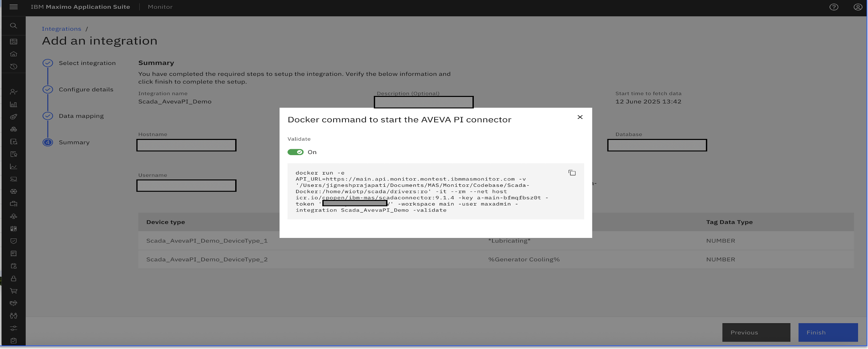
Task: Open the user profile icon
Action: pos(858,7)
